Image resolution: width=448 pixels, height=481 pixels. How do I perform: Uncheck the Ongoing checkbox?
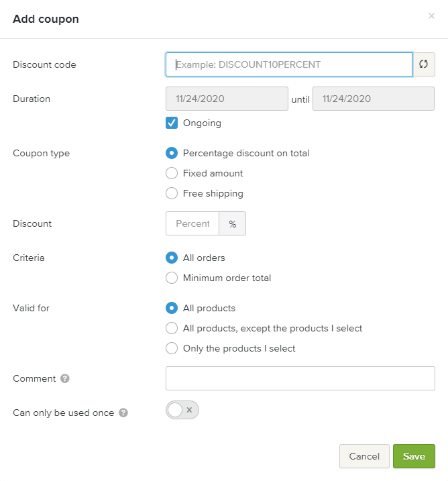click(172, 123)
